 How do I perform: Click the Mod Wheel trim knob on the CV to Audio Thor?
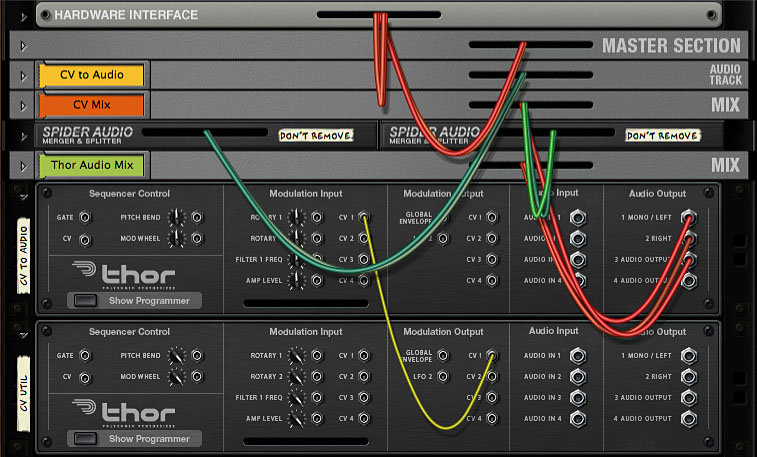[x=177, y=238]
